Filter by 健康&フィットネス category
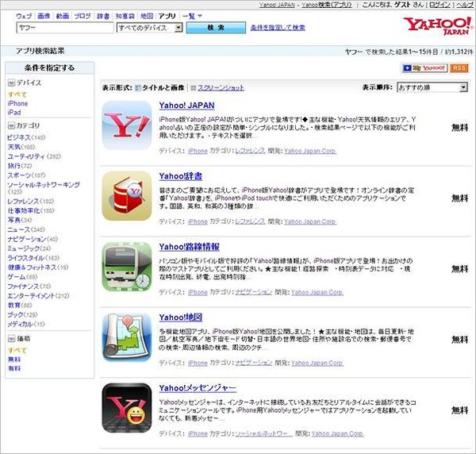 32,267
